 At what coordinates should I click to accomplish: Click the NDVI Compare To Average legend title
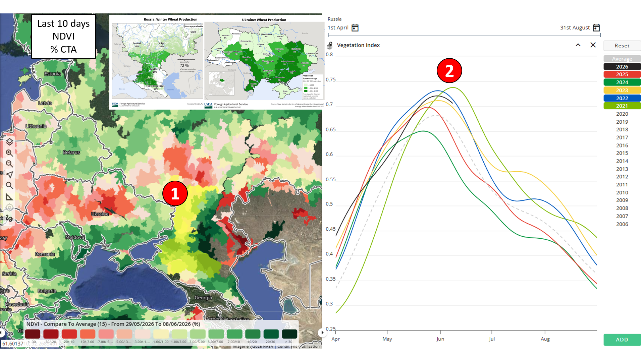(113, 324)
